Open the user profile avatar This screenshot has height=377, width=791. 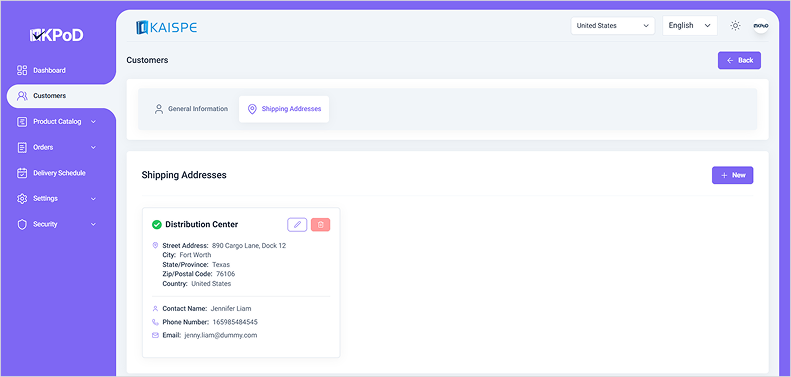761,26
